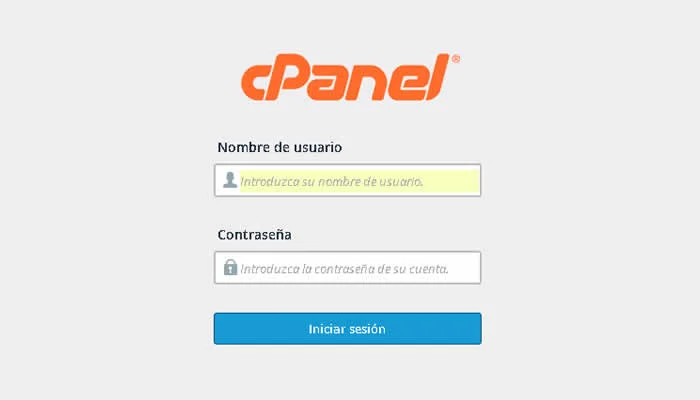
Task: Click the "Nombre de usuario" label
Action: [x=279, y=147]
